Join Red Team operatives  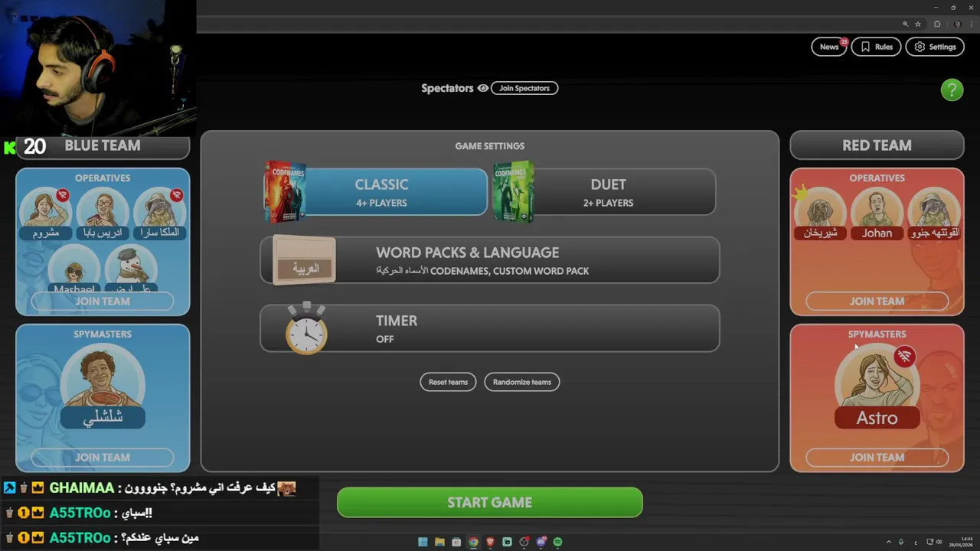pos(877,302)
